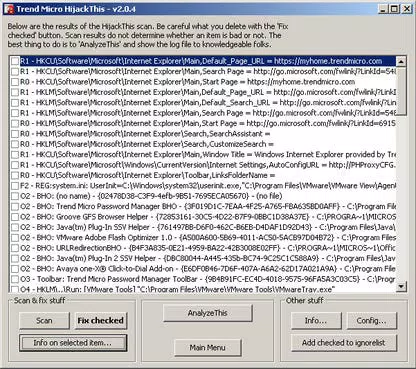This screenshot has height=369, width=416.
Task: Select the HKLM Search Page row text
Action: (x=208, y=113)
